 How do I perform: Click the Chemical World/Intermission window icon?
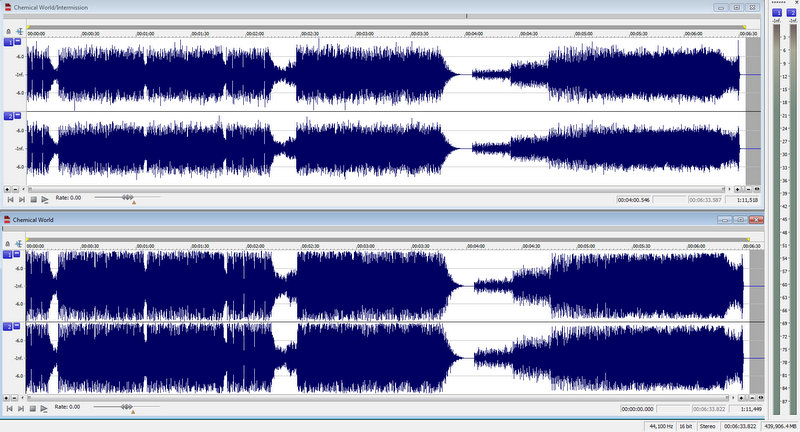(x=8, y=7)
